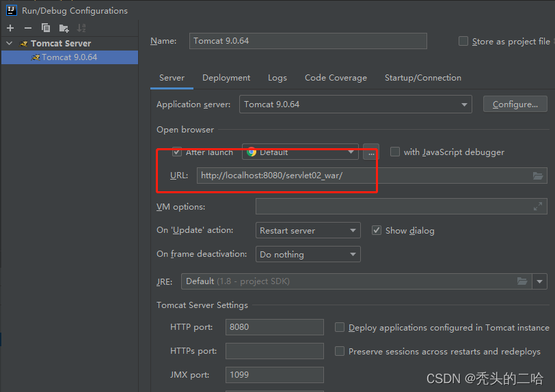This screenshot has width=555, height=392.
Task: Switch to the Server tab
Action: click(172, 78)
